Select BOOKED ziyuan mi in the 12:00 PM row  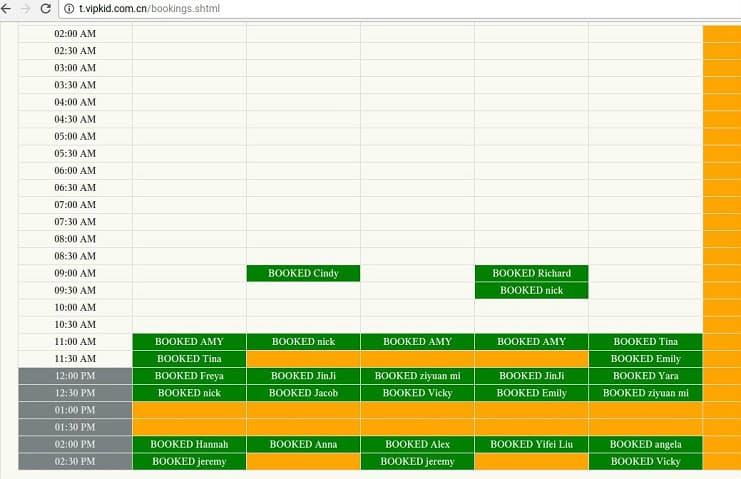(x=417, y=376)
